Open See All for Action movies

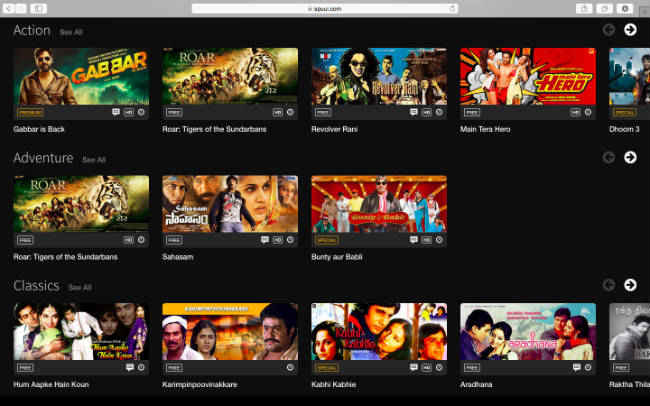(71, 32)
